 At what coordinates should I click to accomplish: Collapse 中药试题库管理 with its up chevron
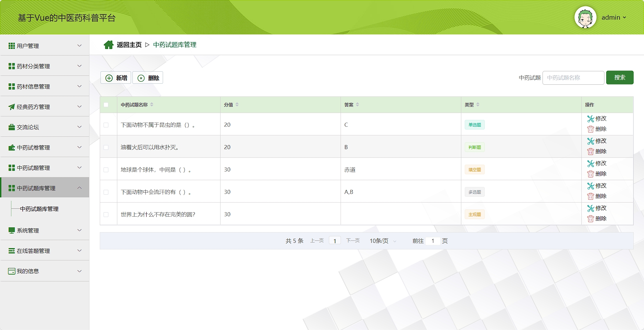(79, 188)
